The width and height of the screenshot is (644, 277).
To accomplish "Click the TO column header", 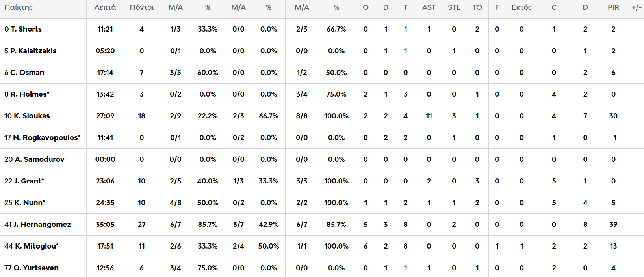I will point(477,7).
